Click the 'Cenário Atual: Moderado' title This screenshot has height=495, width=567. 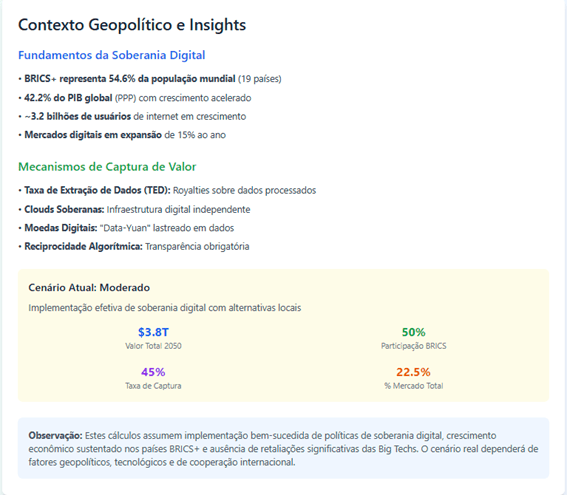(x=89, y=287)
